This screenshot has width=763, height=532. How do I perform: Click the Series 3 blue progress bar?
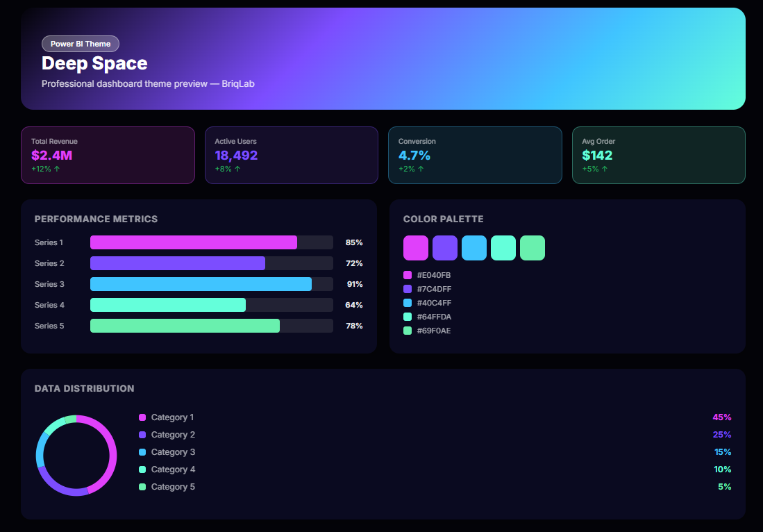click(x=201, y=284)
